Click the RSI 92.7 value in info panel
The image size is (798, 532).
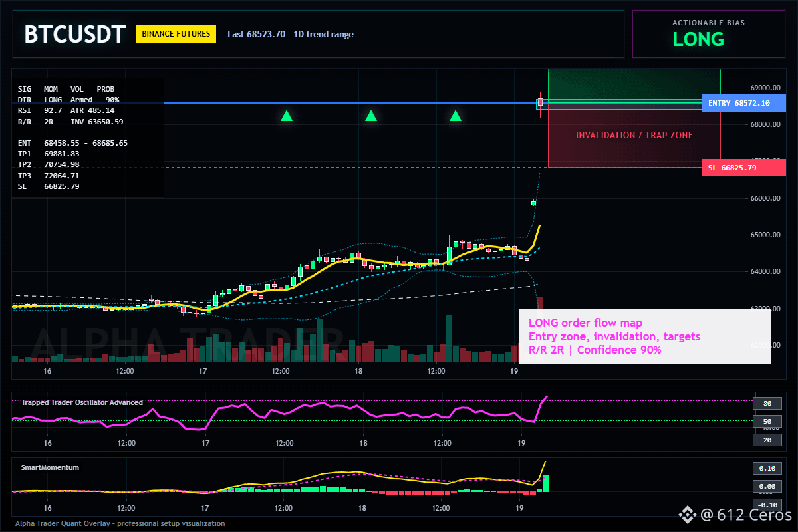point(40,110)
